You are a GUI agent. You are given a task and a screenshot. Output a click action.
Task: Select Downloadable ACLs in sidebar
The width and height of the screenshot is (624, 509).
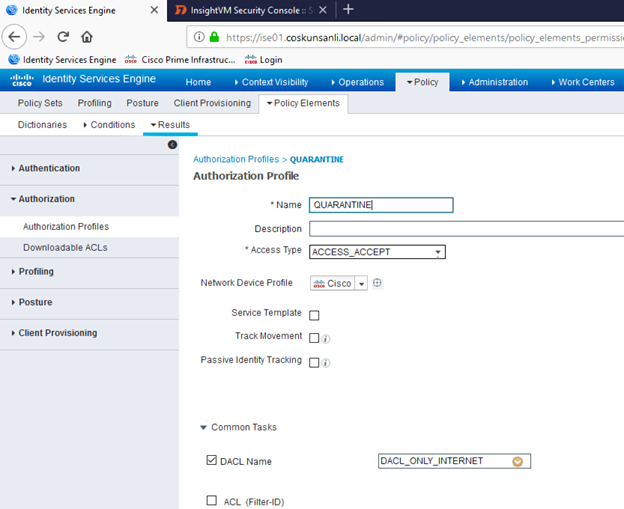(x=65, y=248)
